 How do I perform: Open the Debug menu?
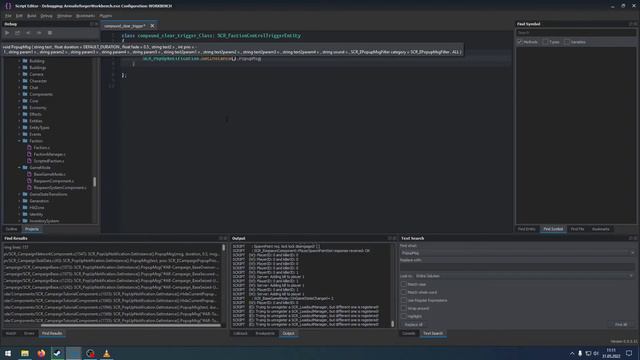pos(46,16)
